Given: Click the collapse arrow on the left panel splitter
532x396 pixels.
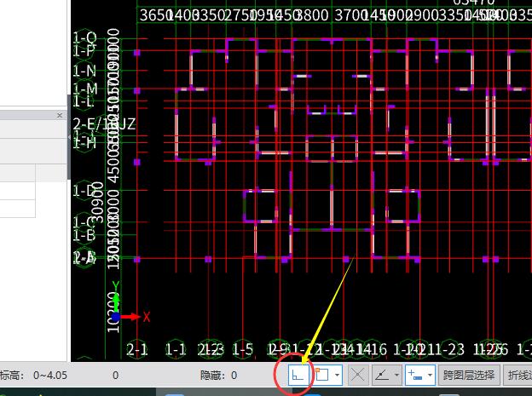Looking at the screenshot, I should [x=69, y=137].
